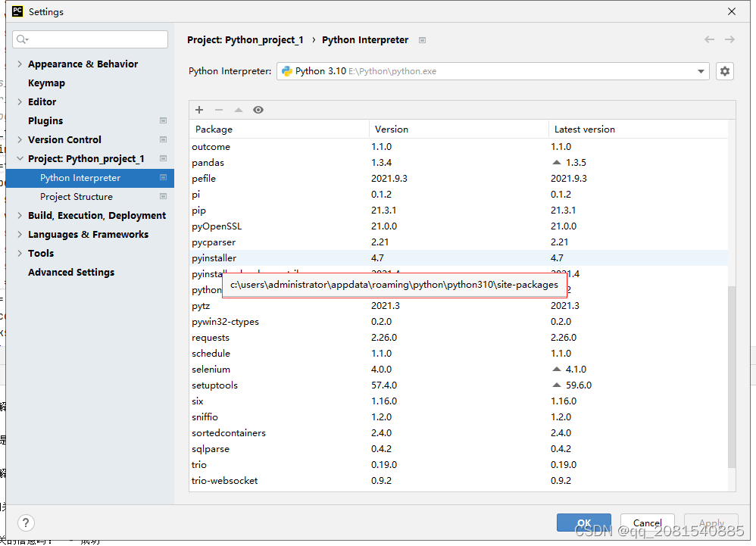Click the project-level icon beside the Python Interpreter breadcrumb
Image resolution: width=756 pixels, height=546 pixels.
click(x=423, y=40)
